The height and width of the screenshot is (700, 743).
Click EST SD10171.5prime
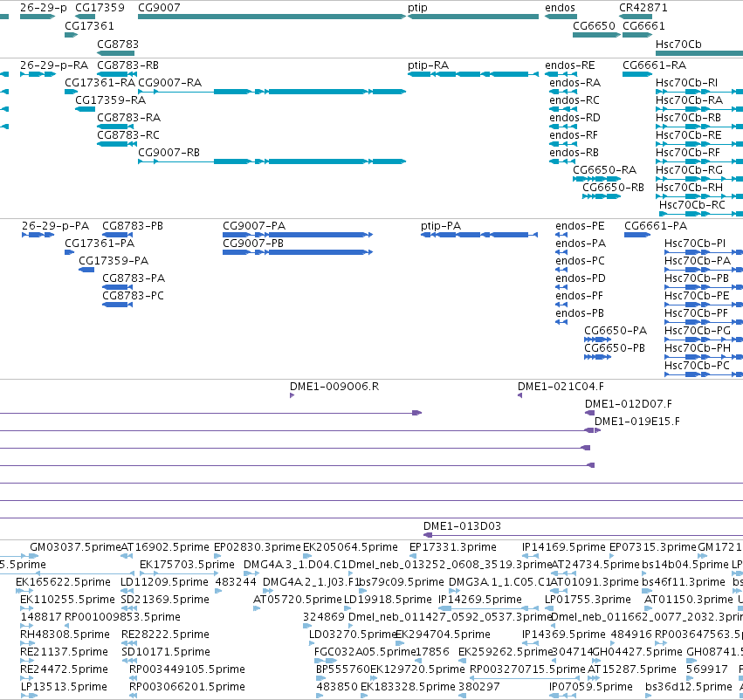tap(165, 652)
